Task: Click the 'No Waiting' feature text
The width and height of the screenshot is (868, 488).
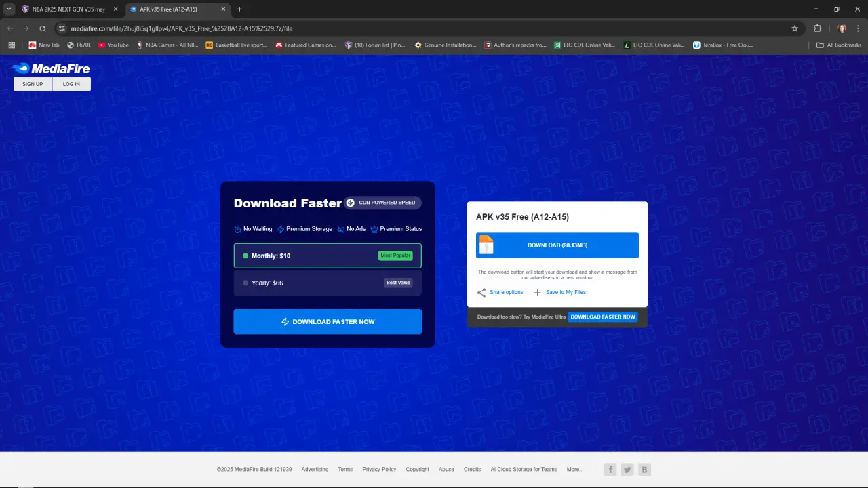Action: (258, 229)
